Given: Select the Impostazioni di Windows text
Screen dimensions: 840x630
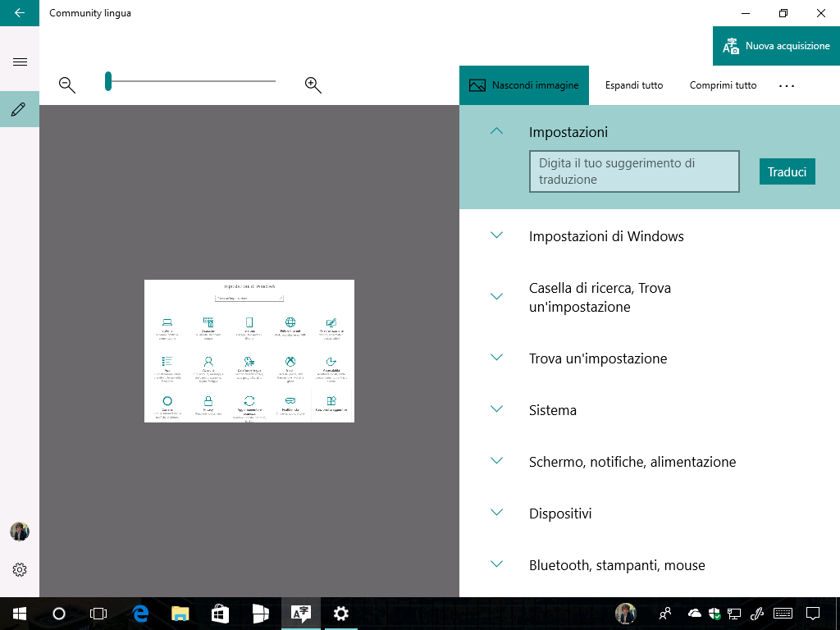Looking at the screenshot, I should click(x=606, y=236).
